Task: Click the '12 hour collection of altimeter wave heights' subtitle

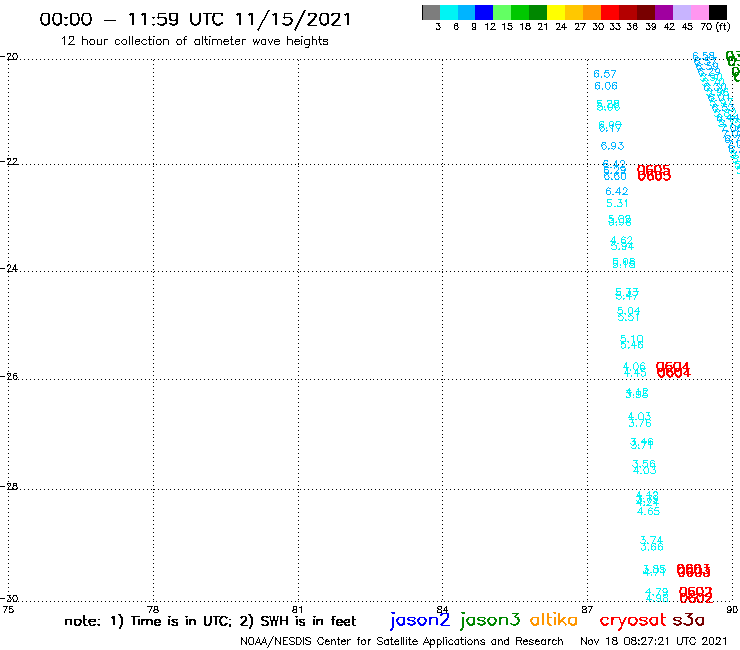Action: (x=194, y=41)
